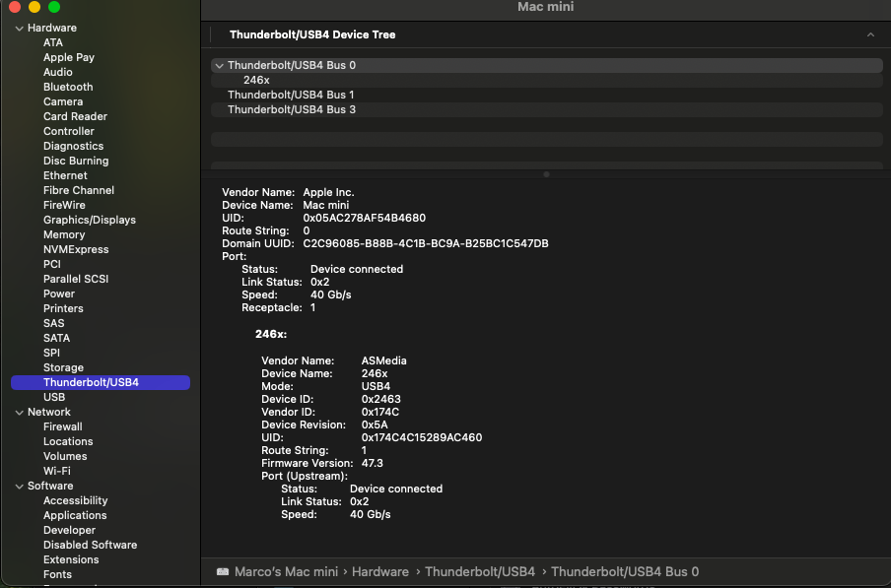Choose Controller in the Hardware list
This screenshot has width=891, height=588.
pos(69,131)
